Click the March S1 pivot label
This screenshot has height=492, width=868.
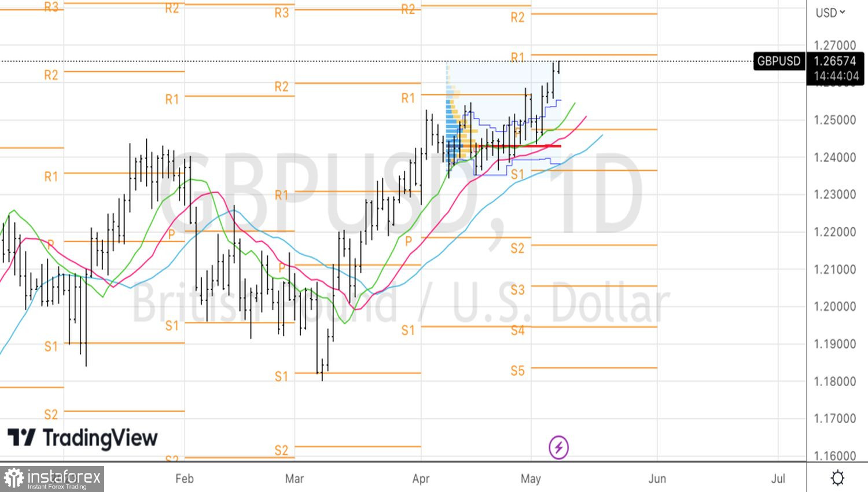tap(281, 376)
